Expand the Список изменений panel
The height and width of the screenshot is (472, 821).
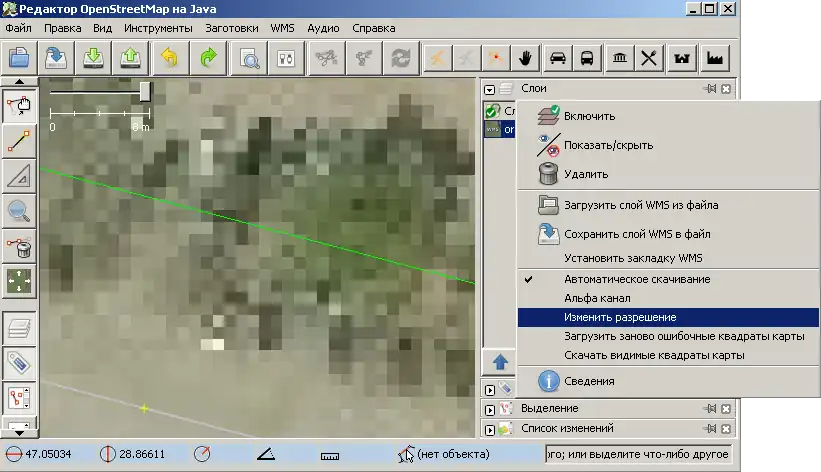[x=490, y=429]
